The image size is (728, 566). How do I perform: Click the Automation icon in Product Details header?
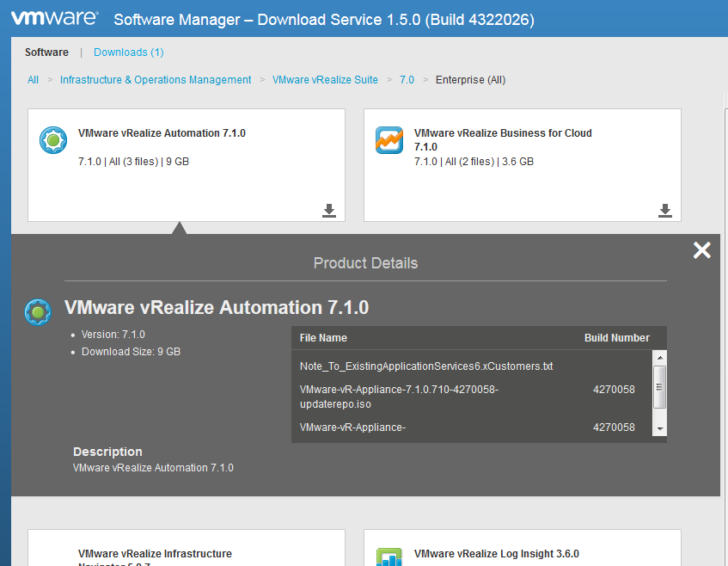click(37, 312)
